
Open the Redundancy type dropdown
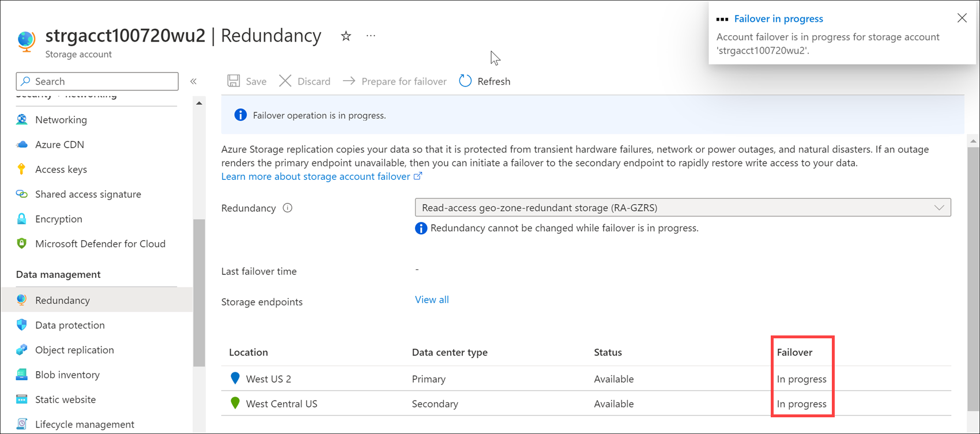pos(683,207)
